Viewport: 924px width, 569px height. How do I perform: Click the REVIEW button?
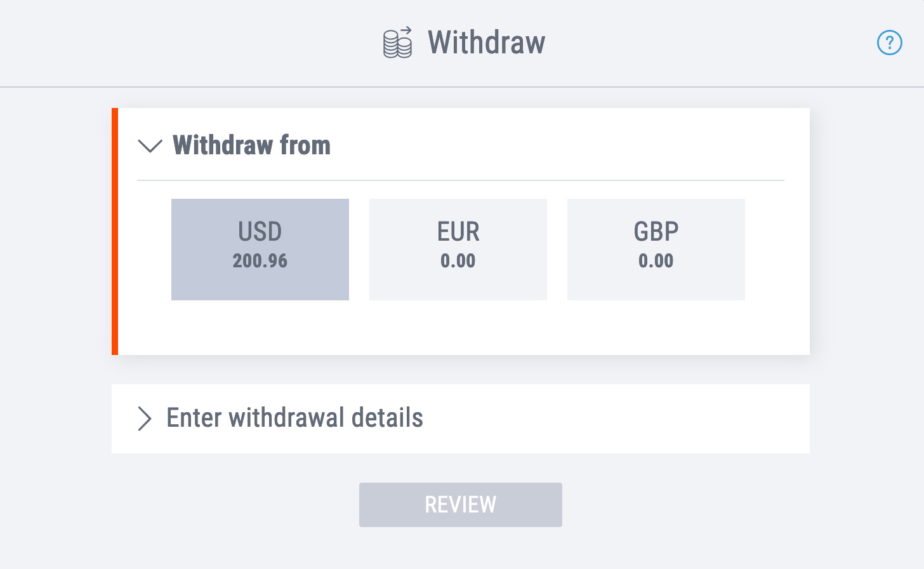coord(461,505)
